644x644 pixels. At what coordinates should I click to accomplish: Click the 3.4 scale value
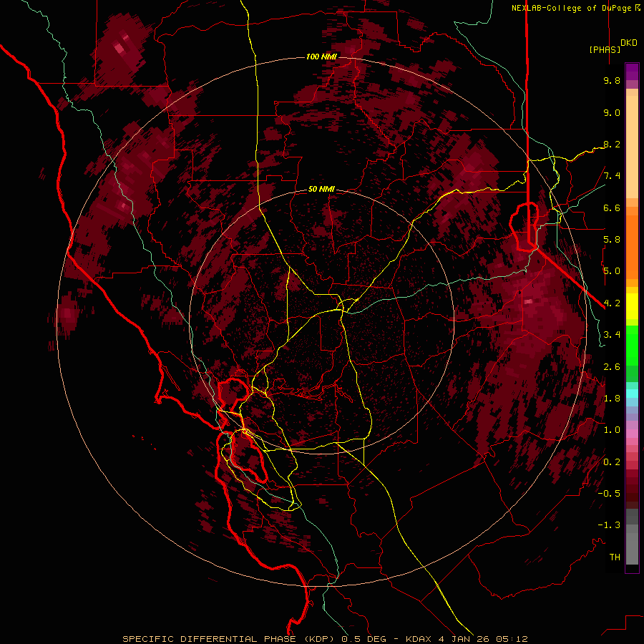click(612, 335)
